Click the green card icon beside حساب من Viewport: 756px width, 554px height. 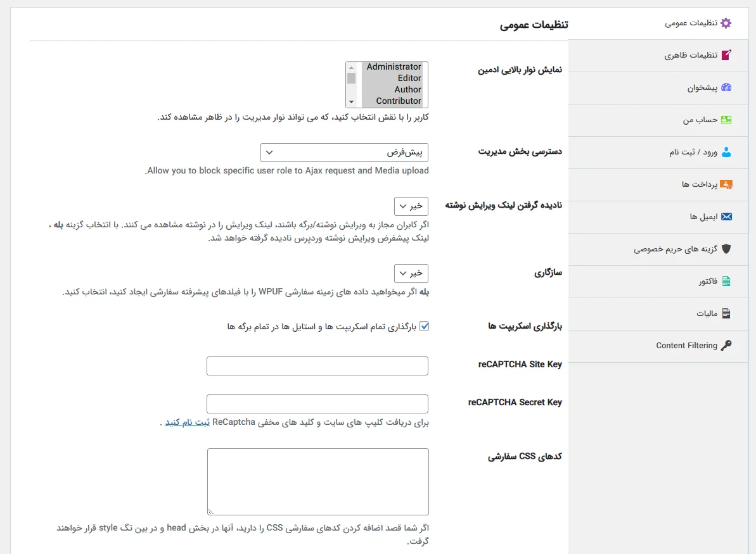[726, 120]
